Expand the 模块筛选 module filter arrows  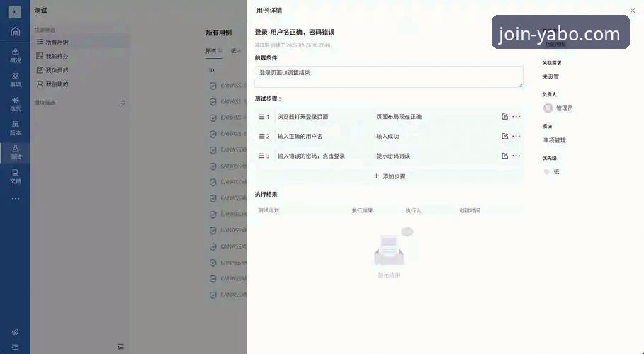point(123,102)
